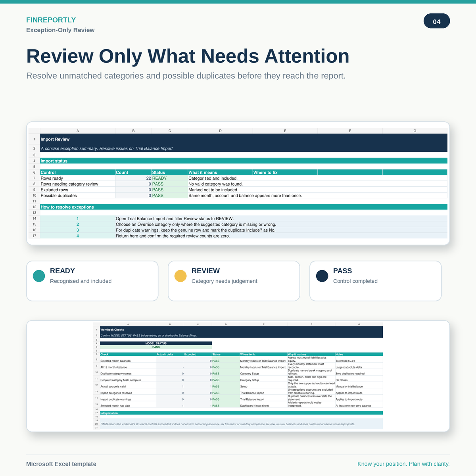Click the yellow REVIEW legend circle
The height and width of the screenshot is (476, 476).
[180, 276]
